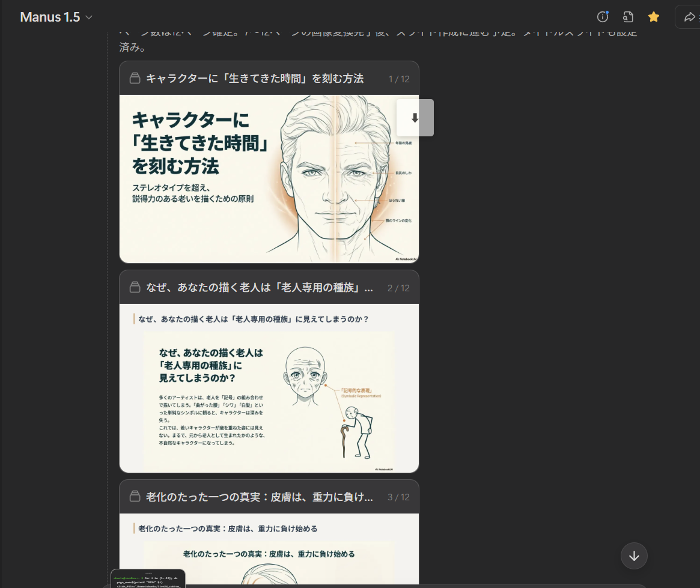Click the slide icon beside slide 1 title
700x588 pixels.
point(135,78)
